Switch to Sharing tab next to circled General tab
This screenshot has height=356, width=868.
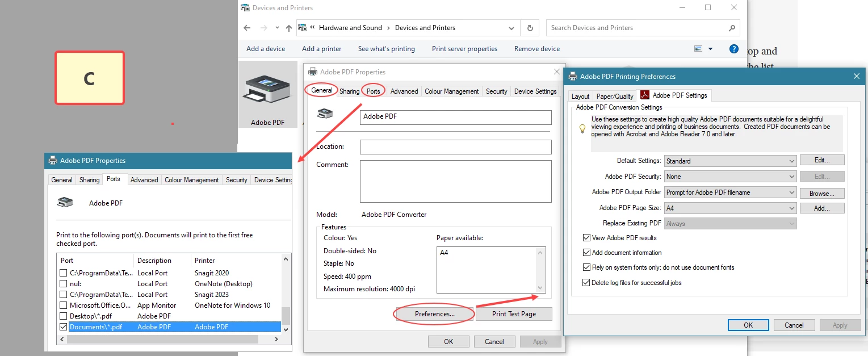[x=350, y=91]
